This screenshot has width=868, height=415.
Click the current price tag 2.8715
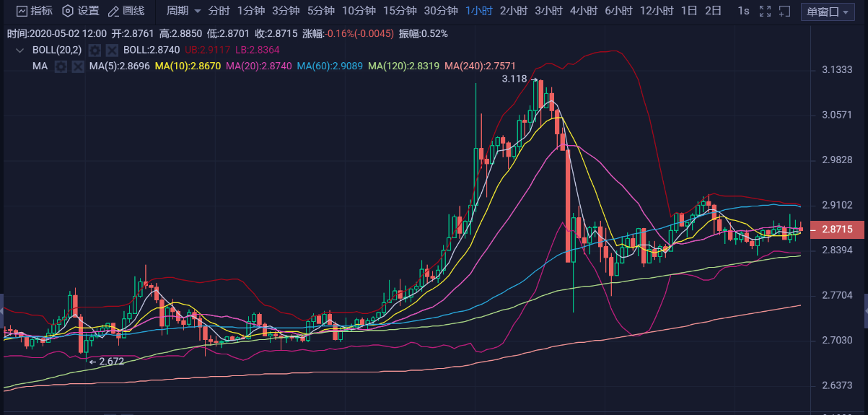click(837, 230)
